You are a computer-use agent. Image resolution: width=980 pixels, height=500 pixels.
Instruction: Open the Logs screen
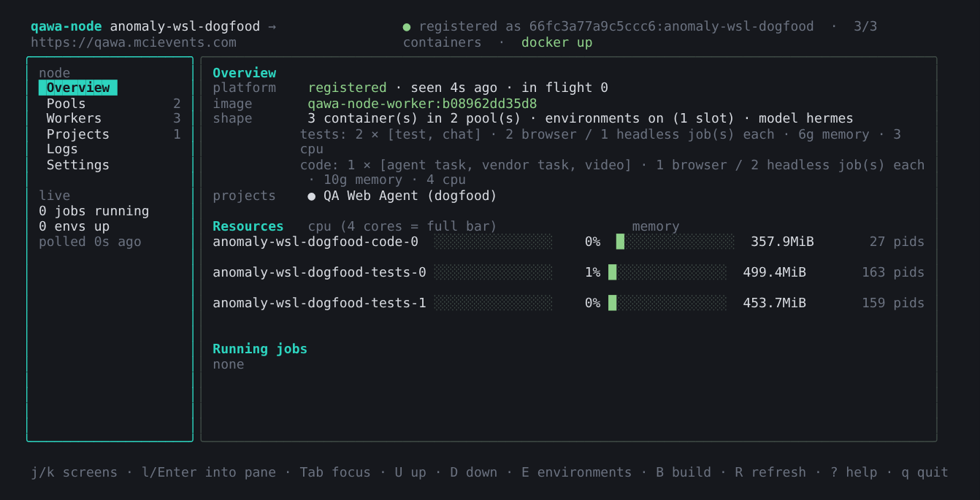[62, 149]
